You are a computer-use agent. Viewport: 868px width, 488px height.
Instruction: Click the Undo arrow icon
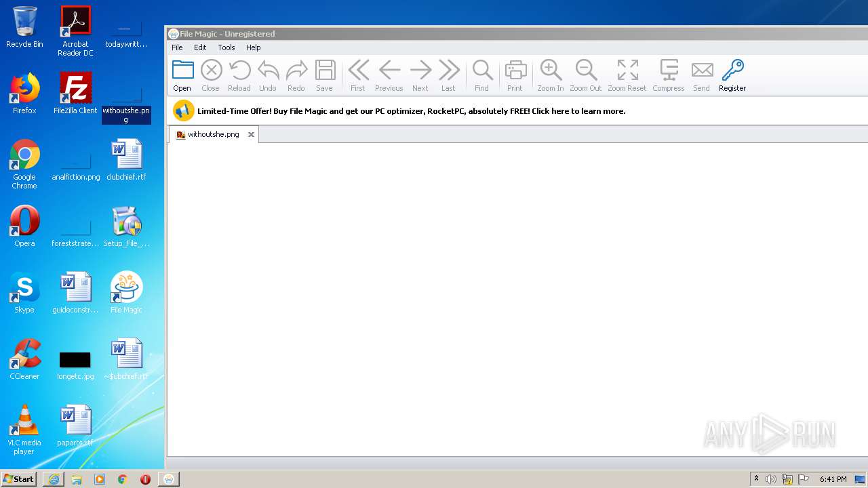click(268, 70)
